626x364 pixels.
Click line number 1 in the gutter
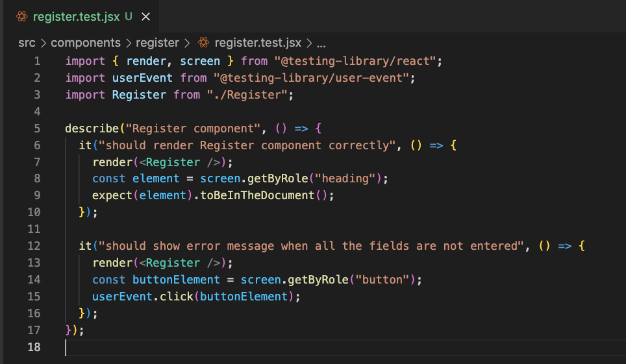click(37, 61)
